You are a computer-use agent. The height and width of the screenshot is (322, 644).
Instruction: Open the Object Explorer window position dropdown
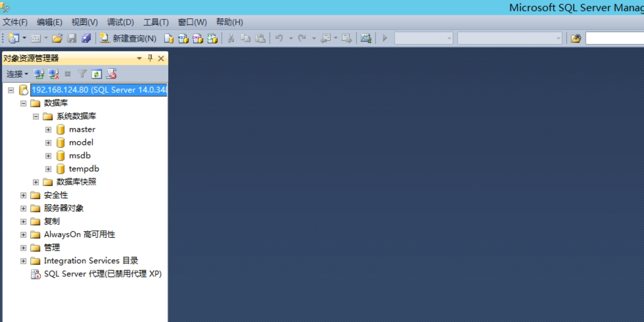pyautogui.click(x=139, y=58)
